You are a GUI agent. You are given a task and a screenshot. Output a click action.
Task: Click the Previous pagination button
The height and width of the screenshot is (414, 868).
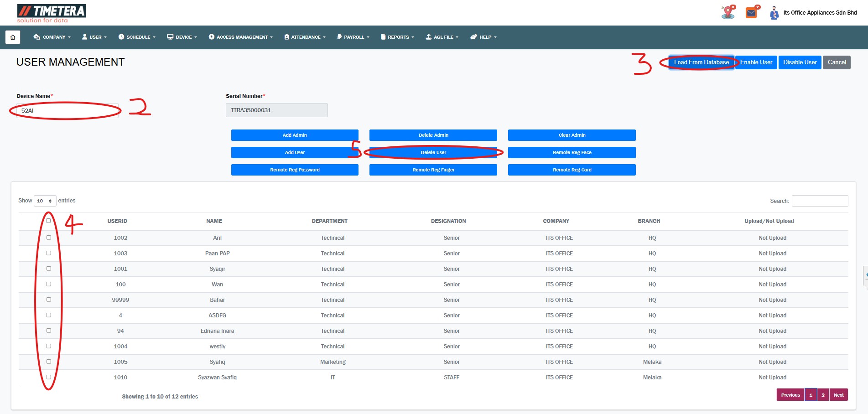tap(790, 395)
